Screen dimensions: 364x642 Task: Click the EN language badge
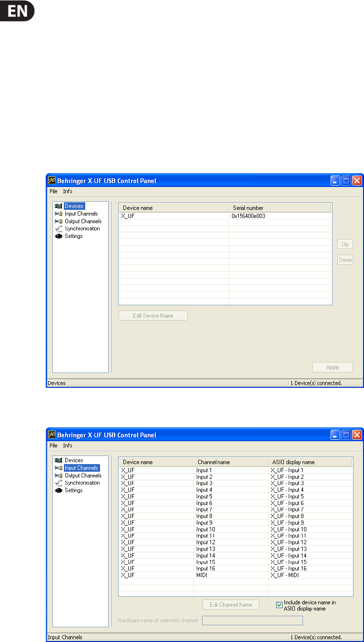pyautogui.click(x=17, y=10)
